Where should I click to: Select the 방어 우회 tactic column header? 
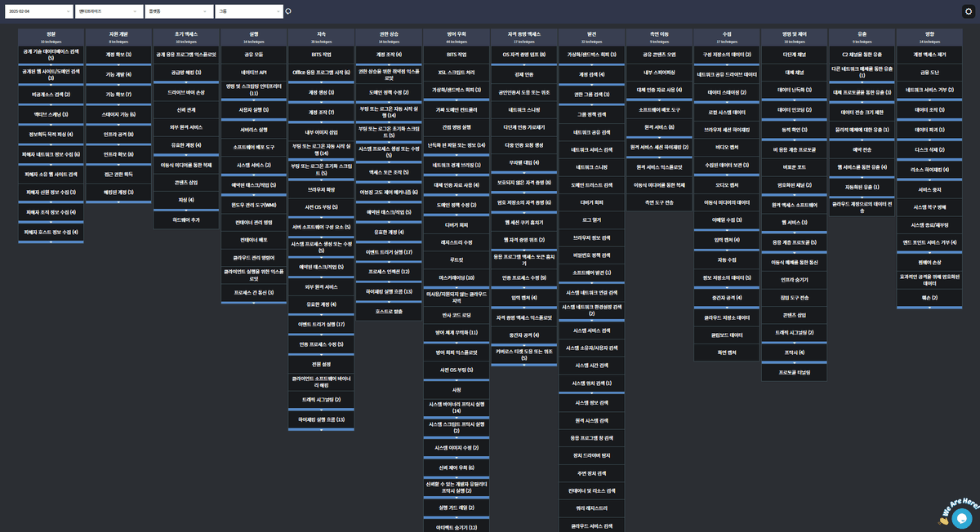pos(457,37)
